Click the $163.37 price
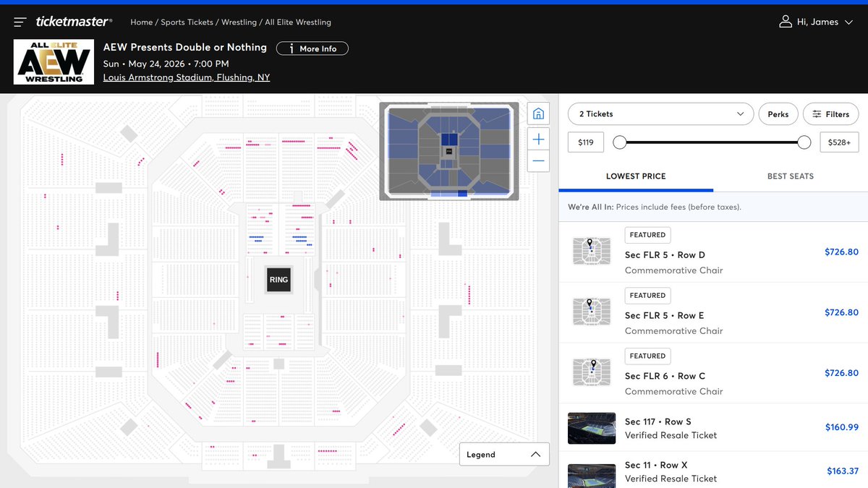The image size is (868, 488). pos(843,471)
